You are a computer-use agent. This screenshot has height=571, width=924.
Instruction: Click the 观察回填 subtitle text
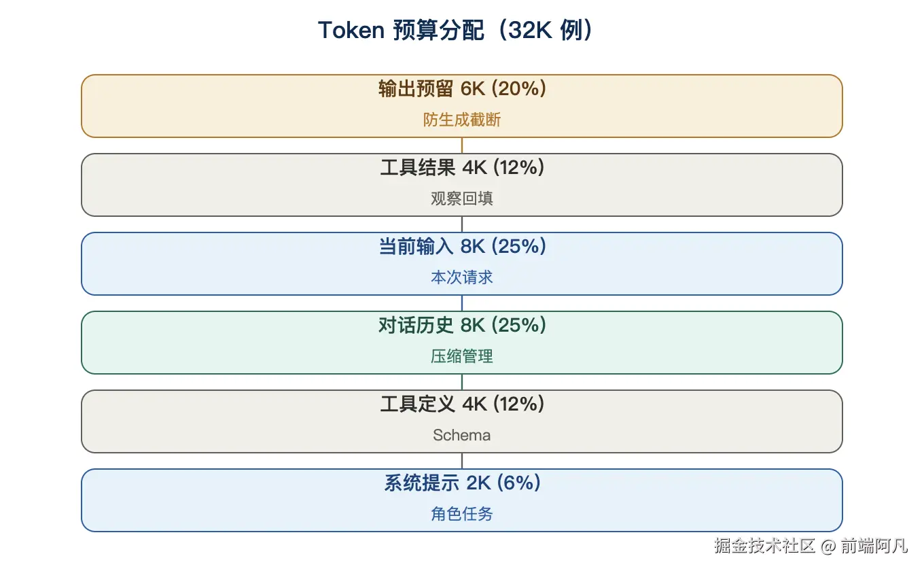coord(462,198)
